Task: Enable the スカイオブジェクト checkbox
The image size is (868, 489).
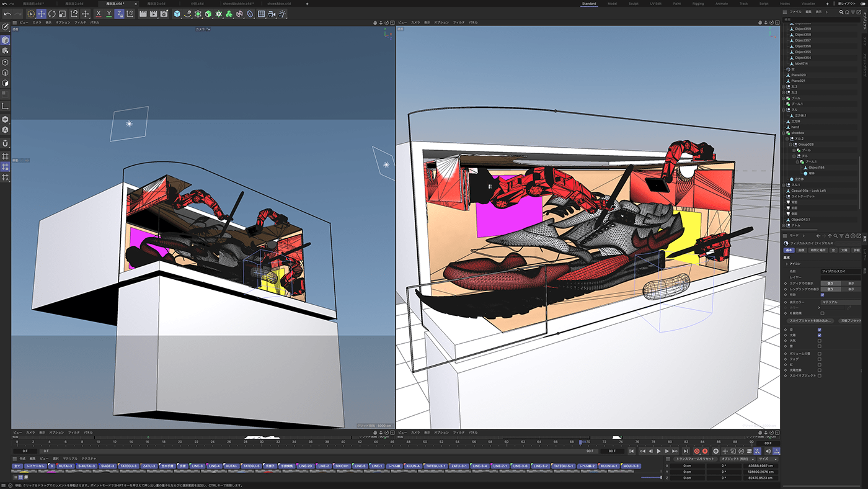Action: click(x=820, y=375)
